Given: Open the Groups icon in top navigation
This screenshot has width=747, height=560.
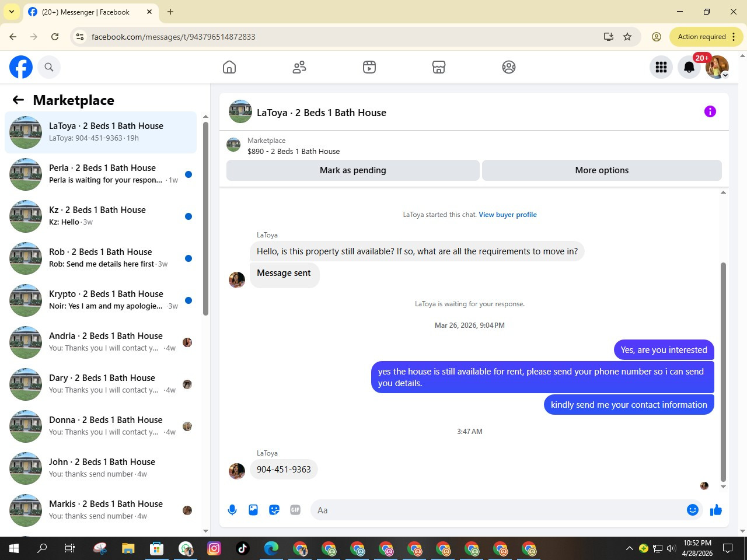Looking at the screenshot, I should [509, 67].
